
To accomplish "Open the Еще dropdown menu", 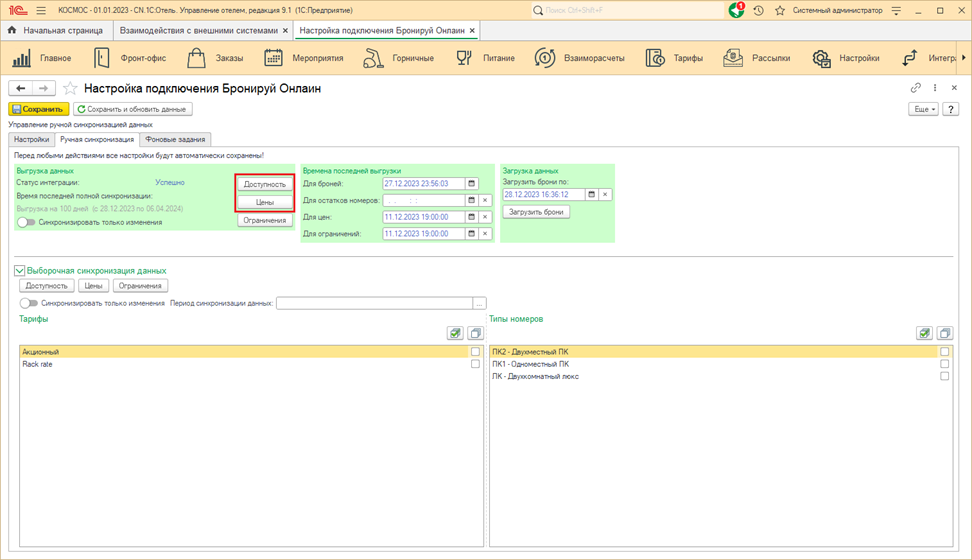I will click(x=924, y=109).
